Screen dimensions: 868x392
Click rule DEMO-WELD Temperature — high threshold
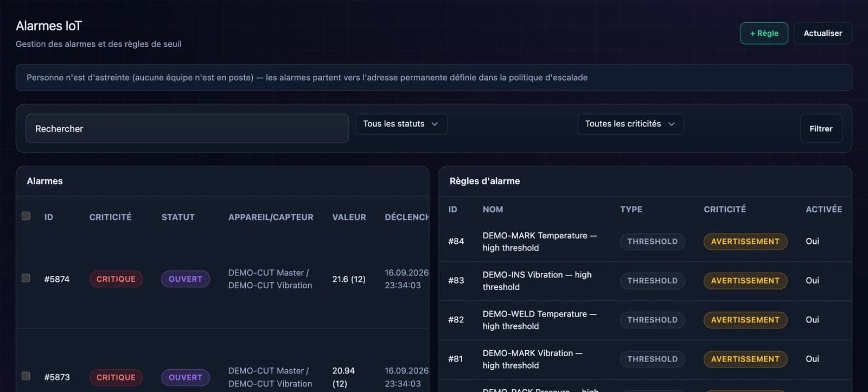coord(540,320)
